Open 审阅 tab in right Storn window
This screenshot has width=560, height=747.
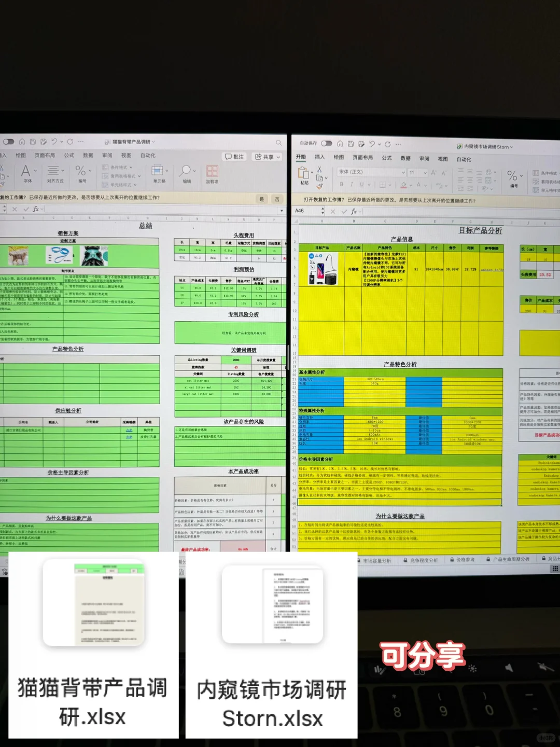click(x=424, y=158)
